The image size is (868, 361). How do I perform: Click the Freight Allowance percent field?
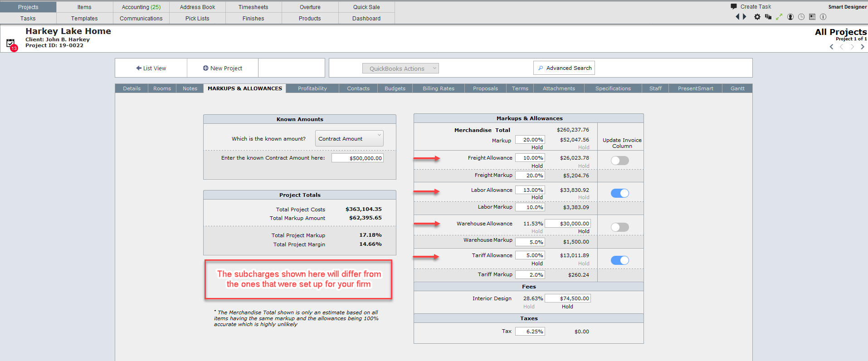pos(530,158)
